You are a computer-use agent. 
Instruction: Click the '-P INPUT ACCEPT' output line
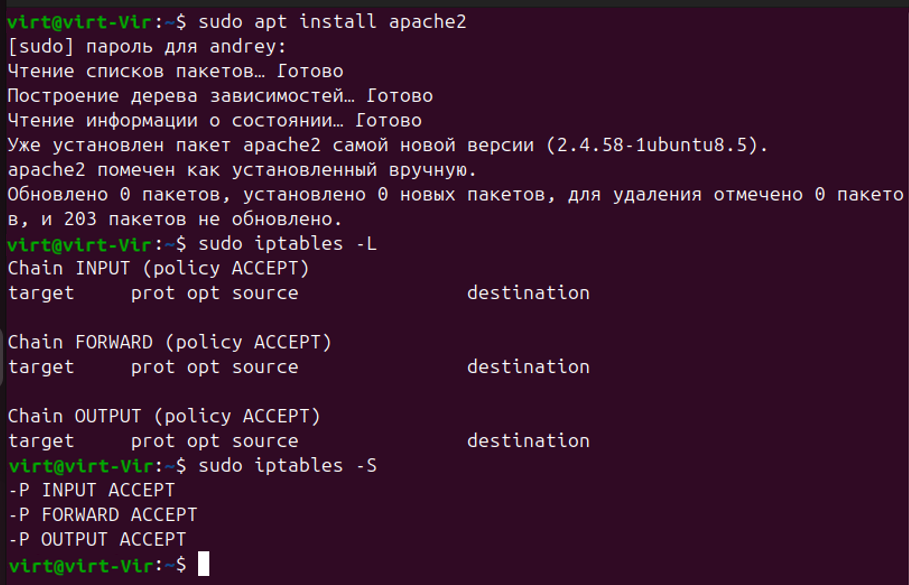pyautogui.click(x=91, y=490)
